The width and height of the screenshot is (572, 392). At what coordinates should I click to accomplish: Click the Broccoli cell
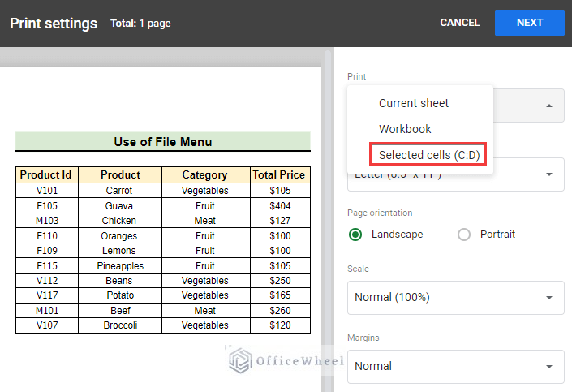120,325
